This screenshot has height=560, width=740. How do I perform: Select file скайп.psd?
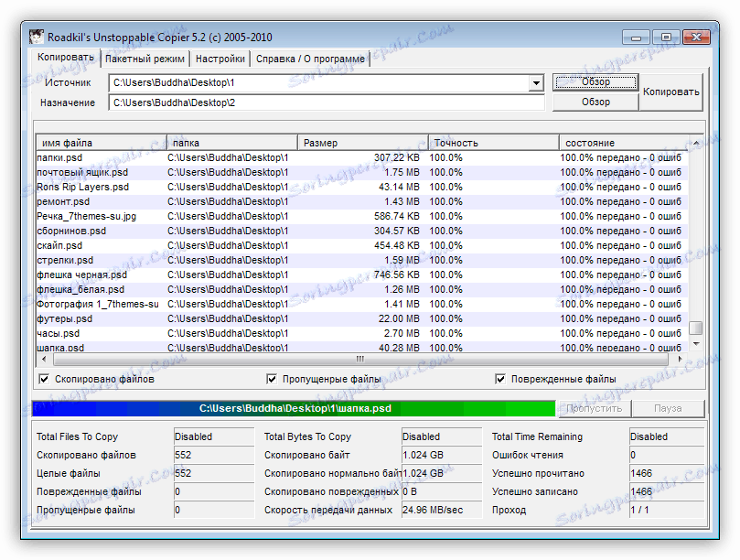59,245
